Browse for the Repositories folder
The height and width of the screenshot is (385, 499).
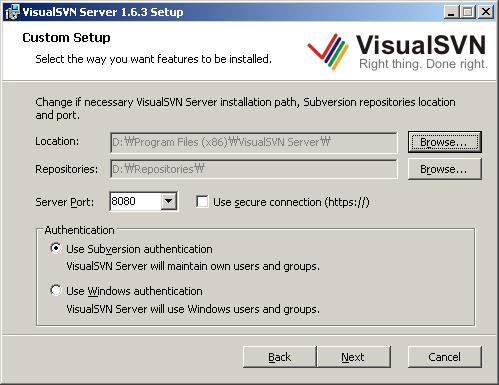tap(445, 169)
